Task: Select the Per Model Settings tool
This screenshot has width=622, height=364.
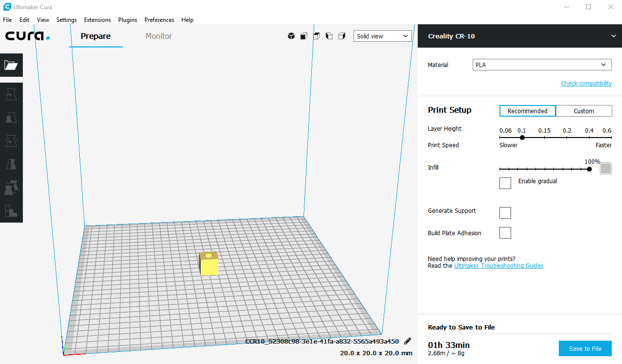Action: (x=11, y=188)
